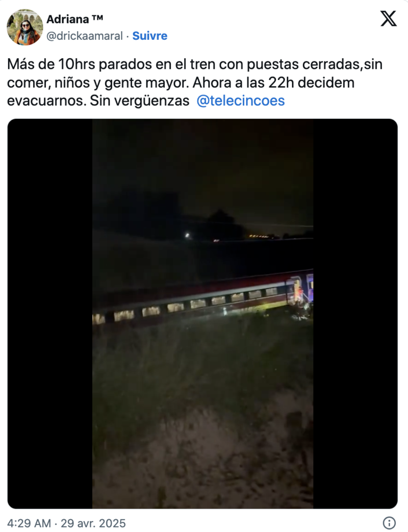Viewport: 408px width, 532px height.
Task: Click the distant lights on video horizon
Action: pos(260,236)
